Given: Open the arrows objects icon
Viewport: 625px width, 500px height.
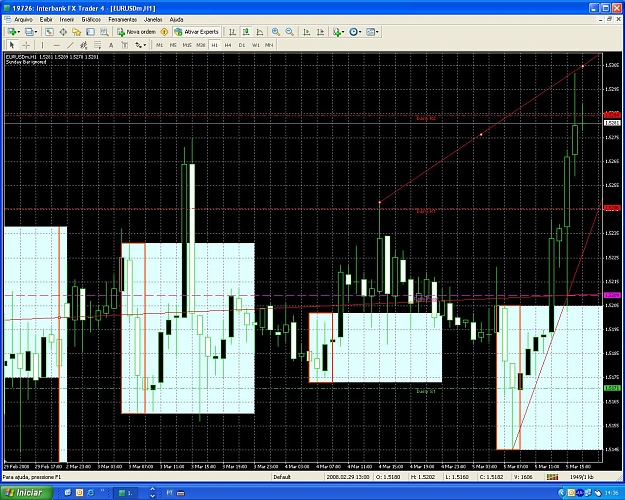Looking at the screenshot, I should click(138, 45).
